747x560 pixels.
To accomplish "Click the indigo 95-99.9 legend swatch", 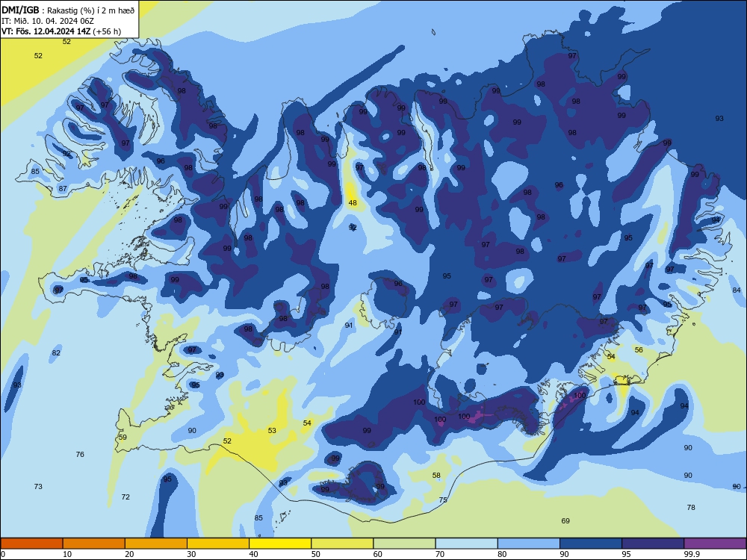I will [653, 544].
